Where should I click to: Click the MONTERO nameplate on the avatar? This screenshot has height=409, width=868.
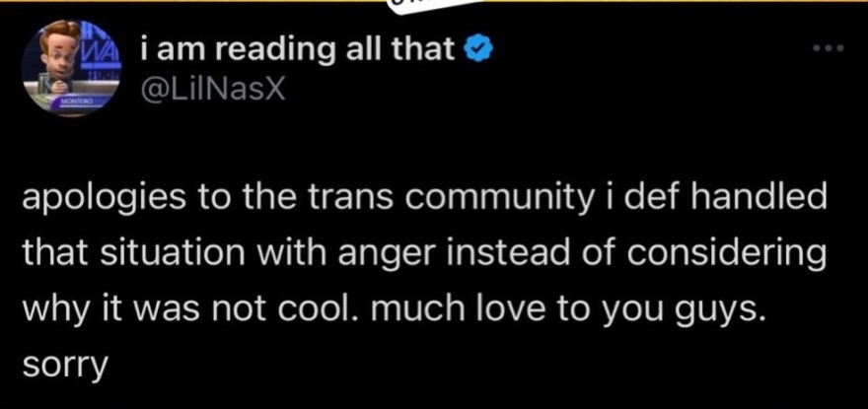(x=74, y=101)
